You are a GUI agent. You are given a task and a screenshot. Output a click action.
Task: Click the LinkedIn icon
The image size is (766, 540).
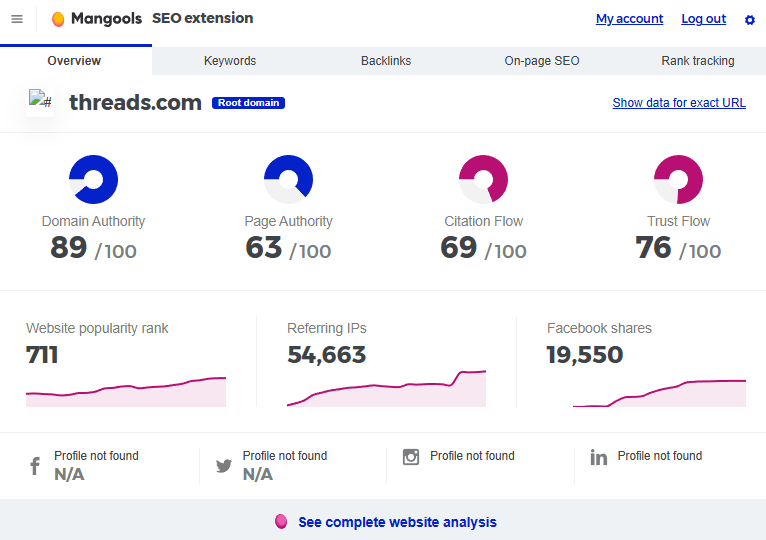tap(598, 457)
